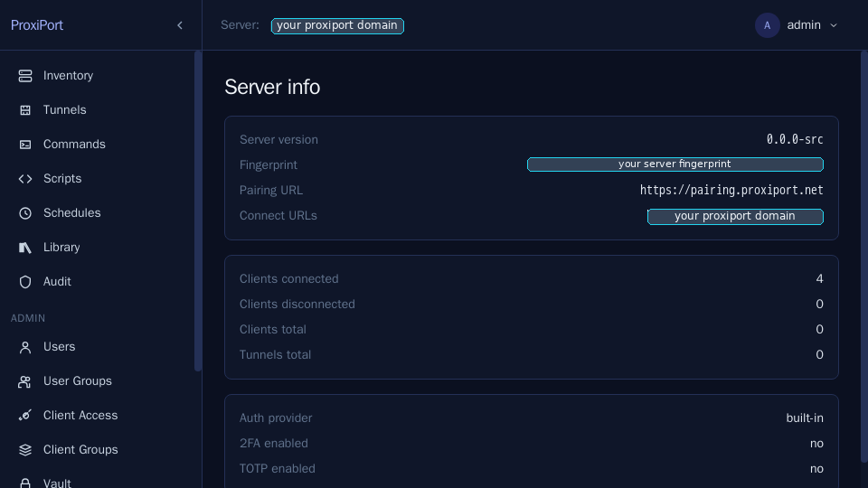Click the Scripts code-brackets icon
The image size is (868, 488).
coord(25,179)
